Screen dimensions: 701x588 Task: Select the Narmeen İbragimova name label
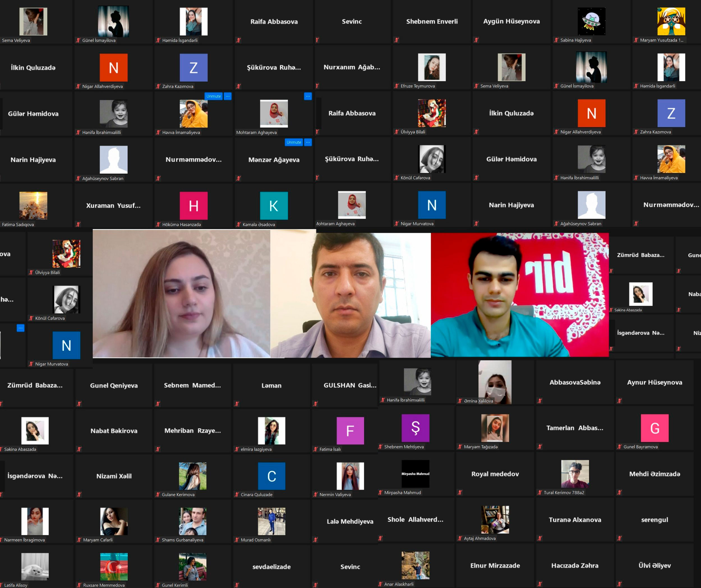click(24, 540)
